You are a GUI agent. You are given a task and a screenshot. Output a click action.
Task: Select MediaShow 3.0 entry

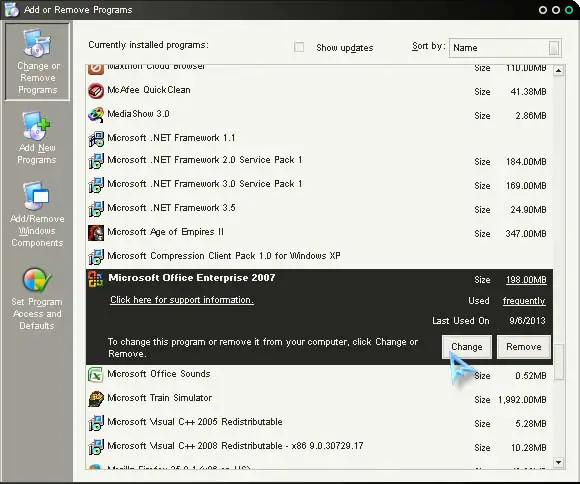tap(319, 115)
